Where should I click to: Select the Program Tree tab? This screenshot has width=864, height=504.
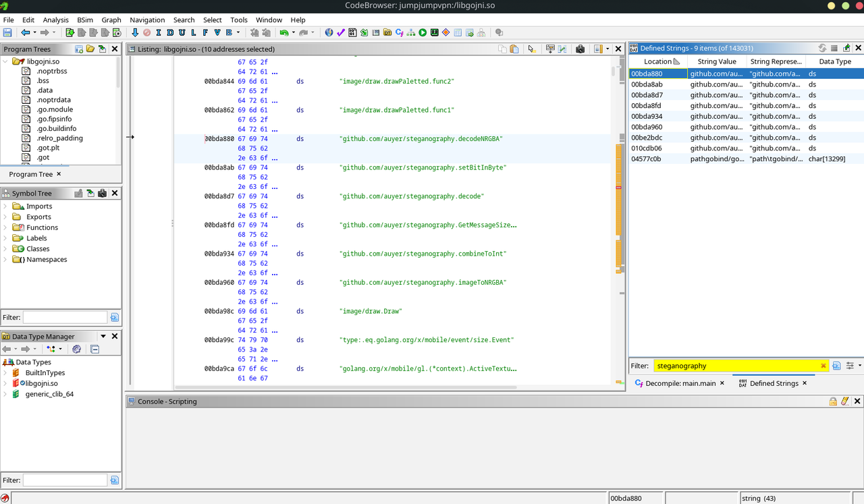(31, 174)
